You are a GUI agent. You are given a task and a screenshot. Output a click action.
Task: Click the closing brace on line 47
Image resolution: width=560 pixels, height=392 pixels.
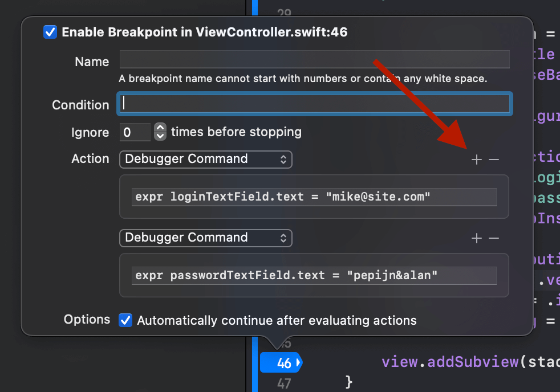[349, 382]
